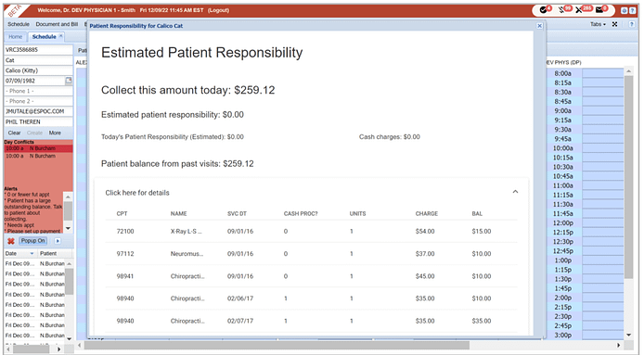Open the envelope messages icon
The height and width of the screenshot is (355, 644).
click(x=599, y=10)
